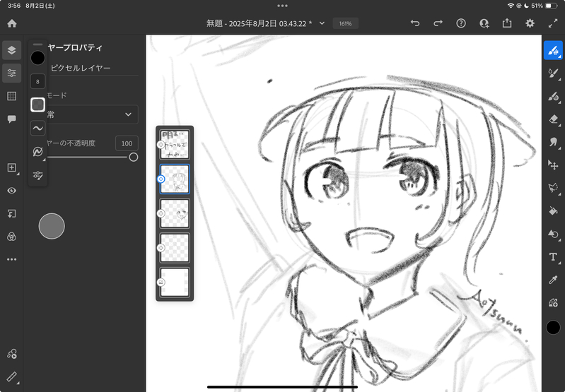Open app settings gear
This screenshot has height=392, width=565.
coord(530,23)
